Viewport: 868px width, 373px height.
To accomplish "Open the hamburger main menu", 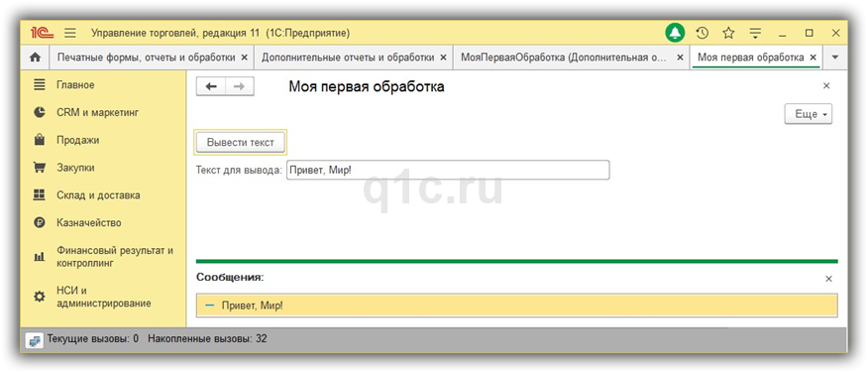I will pyautogui.click(x=70, y=34).
